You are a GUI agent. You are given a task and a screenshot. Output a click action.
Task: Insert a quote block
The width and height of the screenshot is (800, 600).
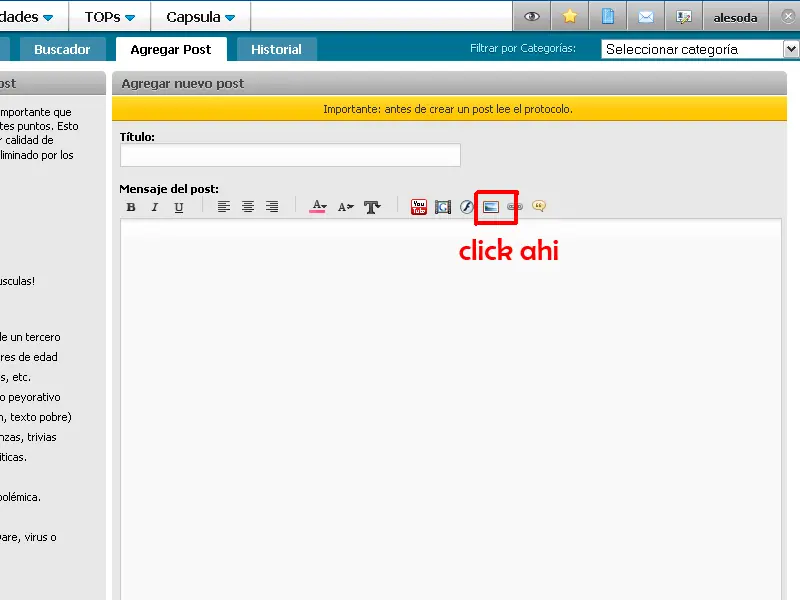click(539, 206)
